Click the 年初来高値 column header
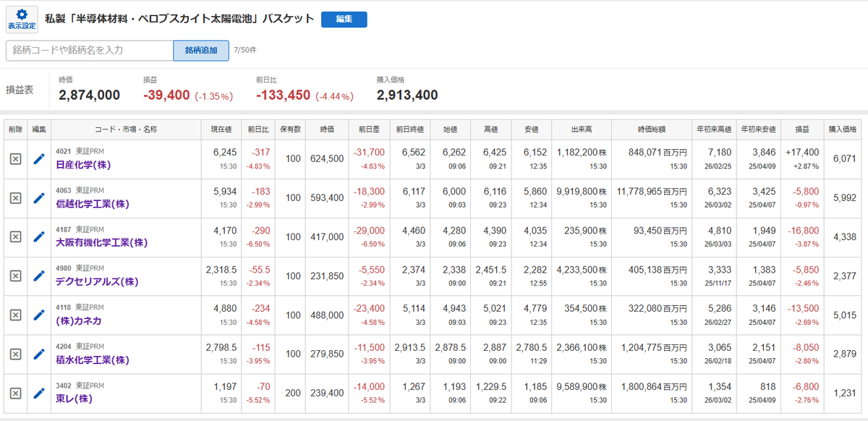 point(715,129)
